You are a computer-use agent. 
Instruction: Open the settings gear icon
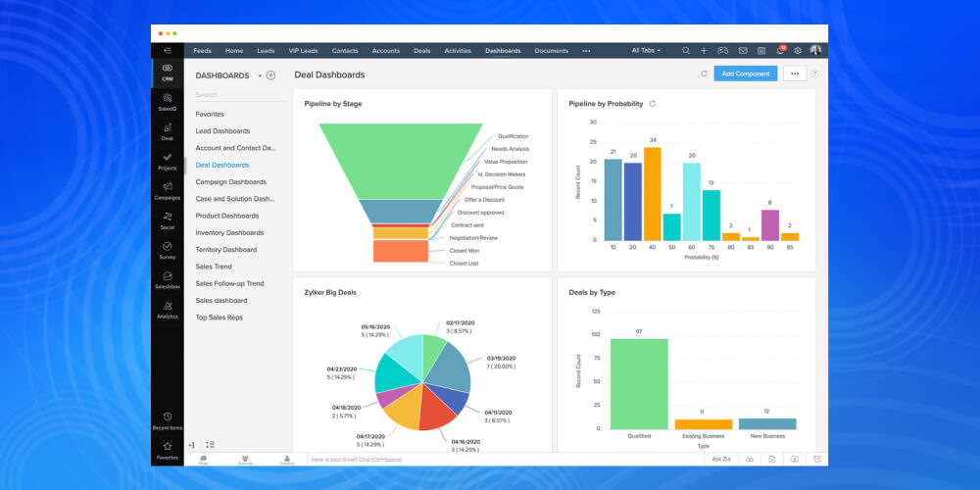[798, 50]
